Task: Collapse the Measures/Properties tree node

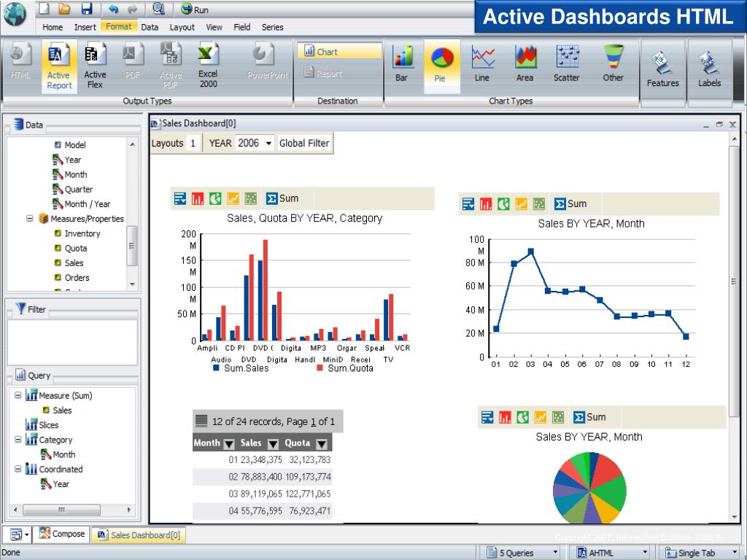Action: coord(31,218)
